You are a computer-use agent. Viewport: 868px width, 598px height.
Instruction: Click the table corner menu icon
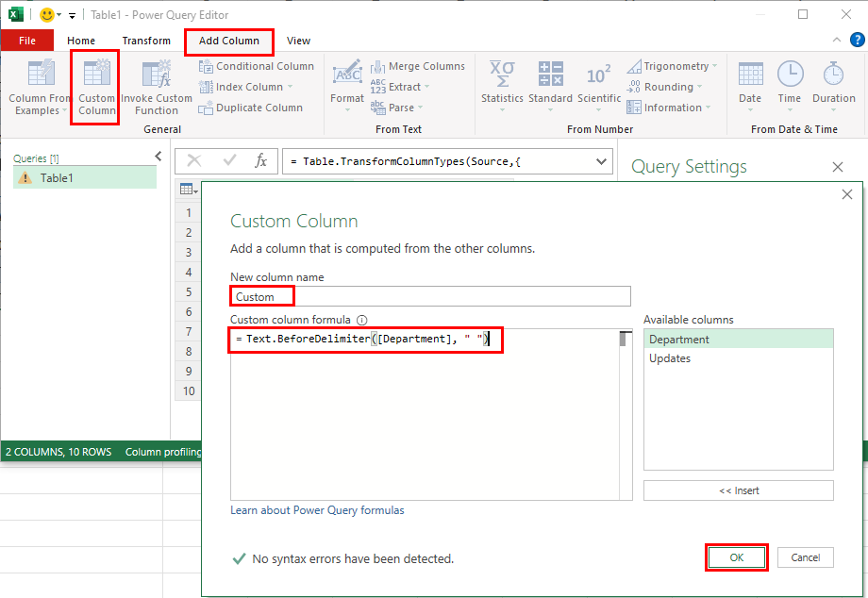coord(189,190)
